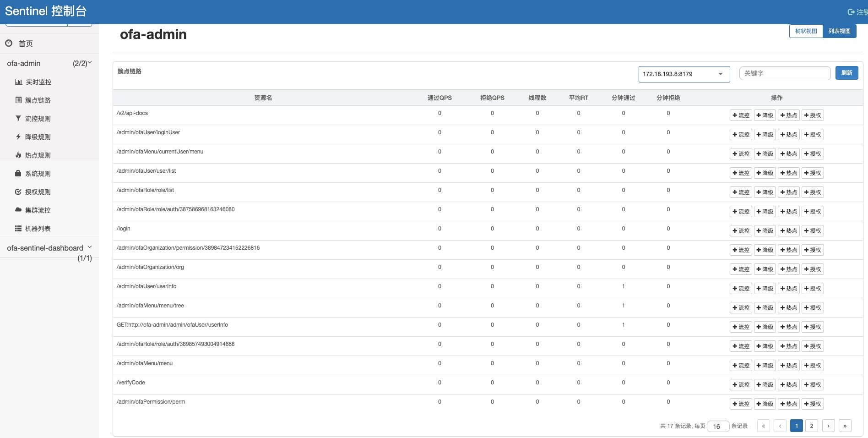
Task: Collapse the ofa-admin app group chevron
Action: tap(90, 63)
